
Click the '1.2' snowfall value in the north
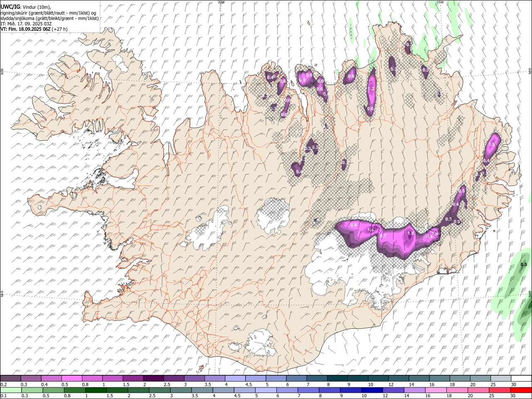[x=372, y=89]
